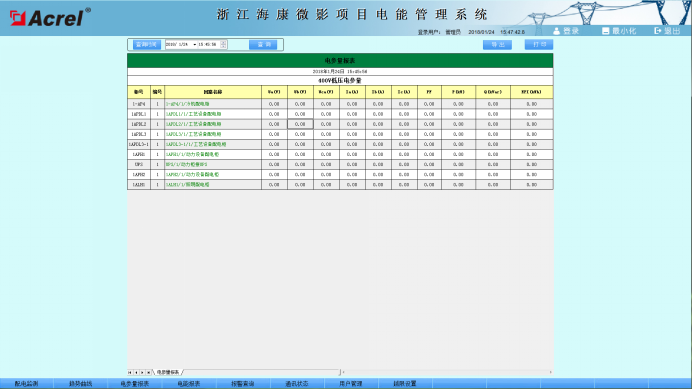693x390 pixels.
Task: Click the query time field 15:45:56
Action: (207, 45)
